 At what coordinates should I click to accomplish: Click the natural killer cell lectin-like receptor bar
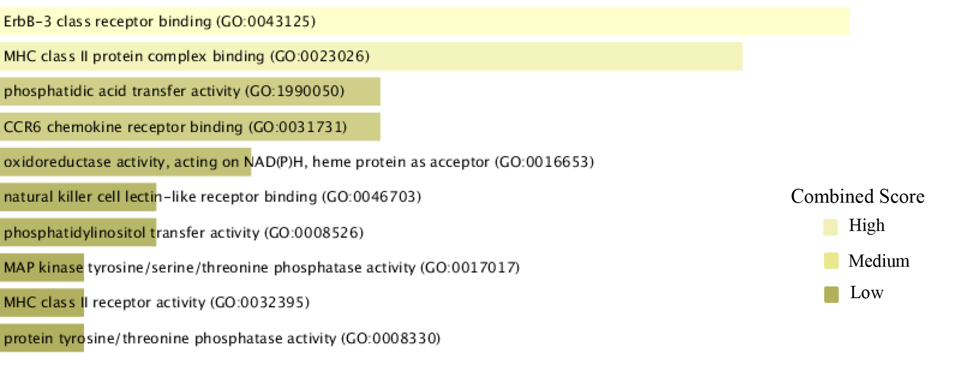coord(78,197)
